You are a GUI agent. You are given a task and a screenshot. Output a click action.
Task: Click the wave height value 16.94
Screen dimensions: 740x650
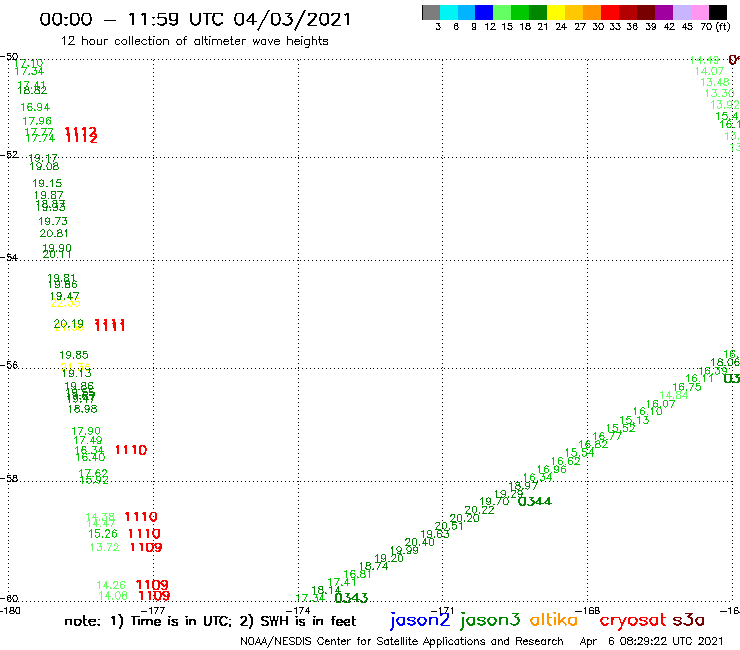35,107
